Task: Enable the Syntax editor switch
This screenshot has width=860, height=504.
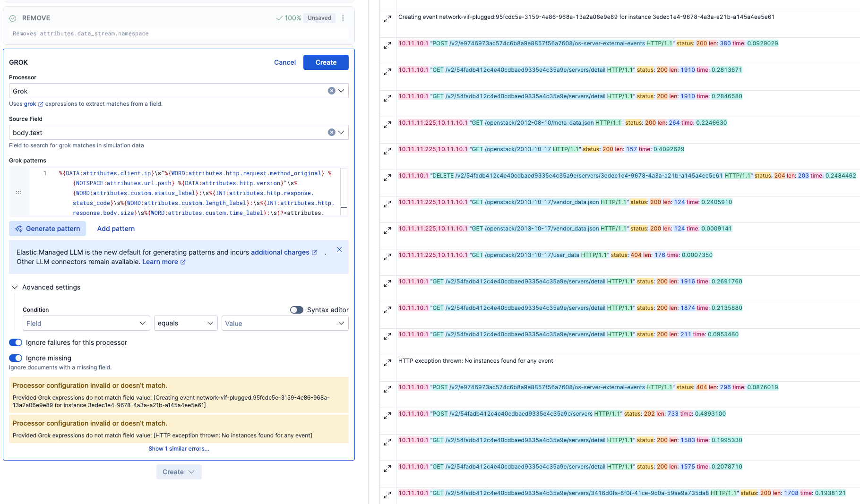Action: [x=297, y=310]
